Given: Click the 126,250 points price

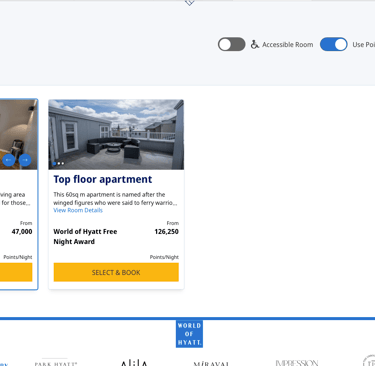Looking at the screenshot, I should [x=166, y=232].
